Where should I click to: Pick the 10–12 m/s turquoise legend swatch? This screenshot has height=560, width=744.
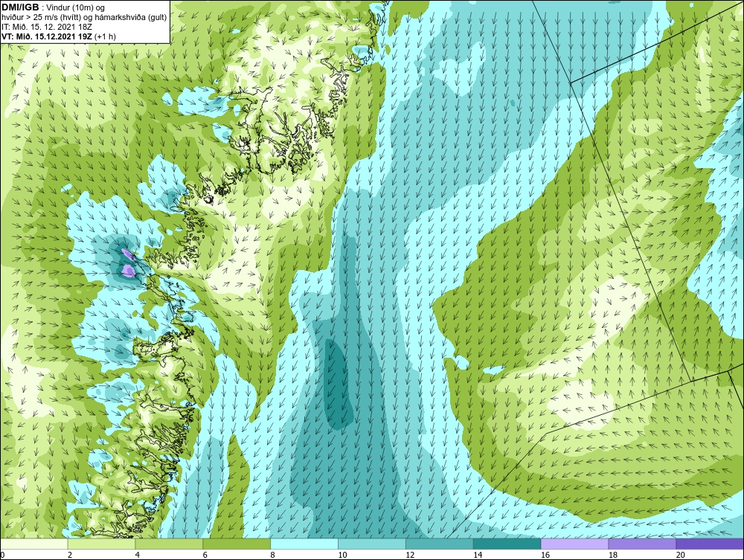pyautogui.click(x=372, y=544)
